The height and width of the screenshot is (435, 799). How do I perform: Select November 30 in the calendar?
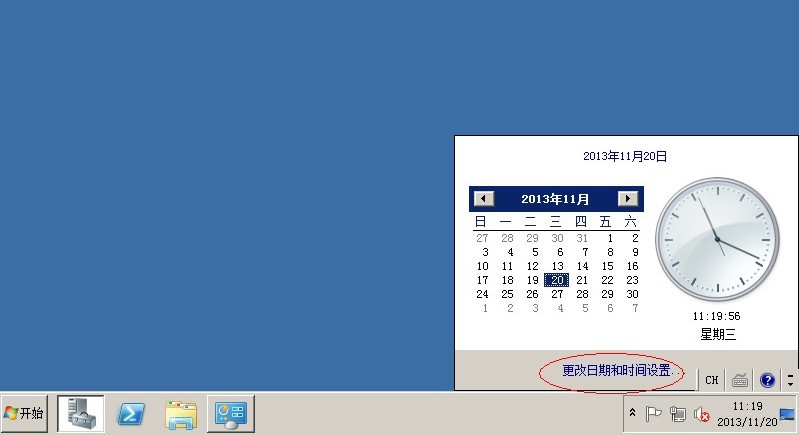click(x=632, y=294)
